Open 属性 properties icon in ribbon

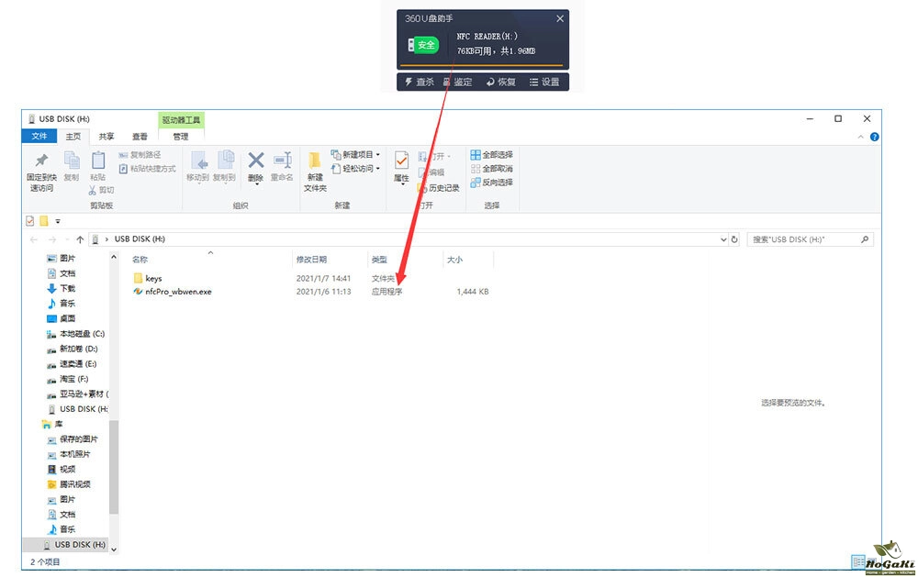pos(401,164)
